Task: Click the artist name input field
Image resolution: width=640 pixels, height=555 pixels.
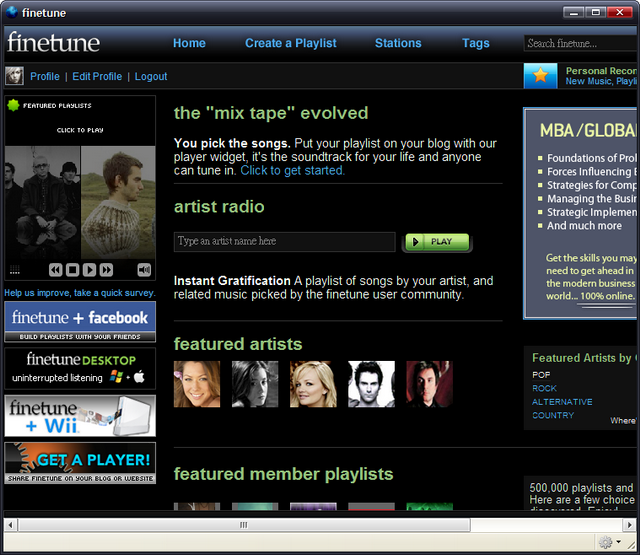Action: coord(284,242)
